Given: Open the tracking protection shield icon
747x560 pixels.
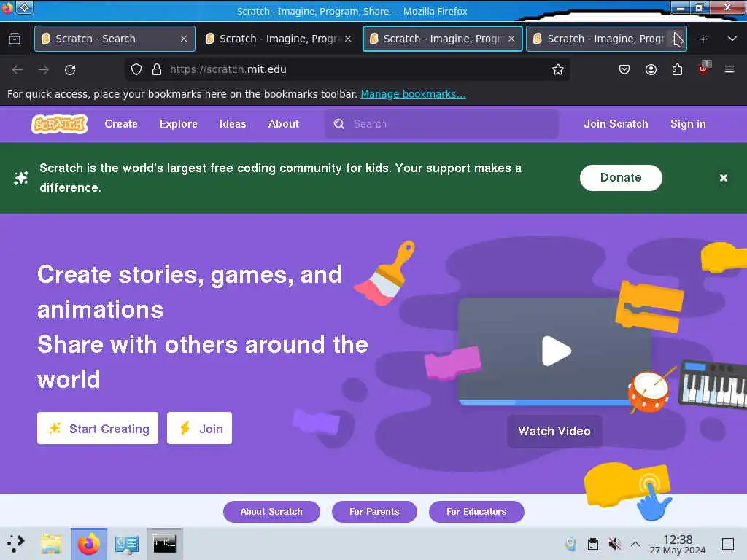Looking at the screenshot, I should coord(136,69).
